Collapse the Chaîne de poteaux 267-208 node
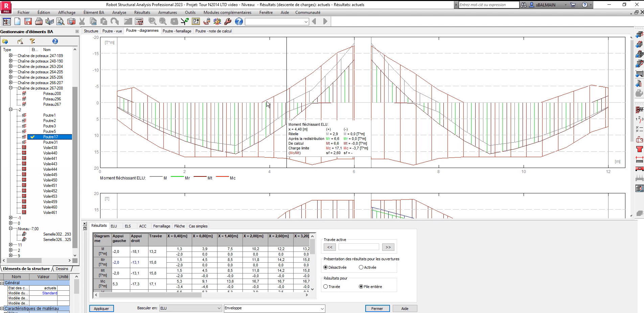Screen dimensions: 644x313 coord(10,88)
